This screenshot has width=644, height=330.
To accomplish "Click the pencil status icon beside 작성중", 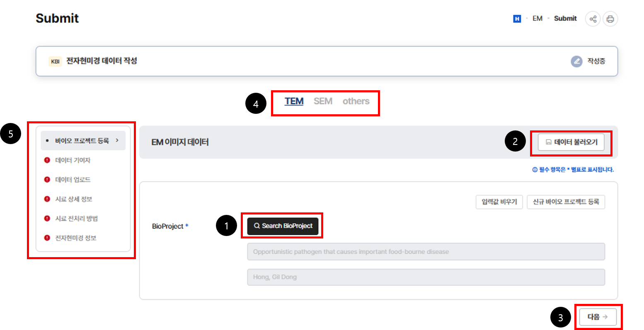I will point(576,61).
